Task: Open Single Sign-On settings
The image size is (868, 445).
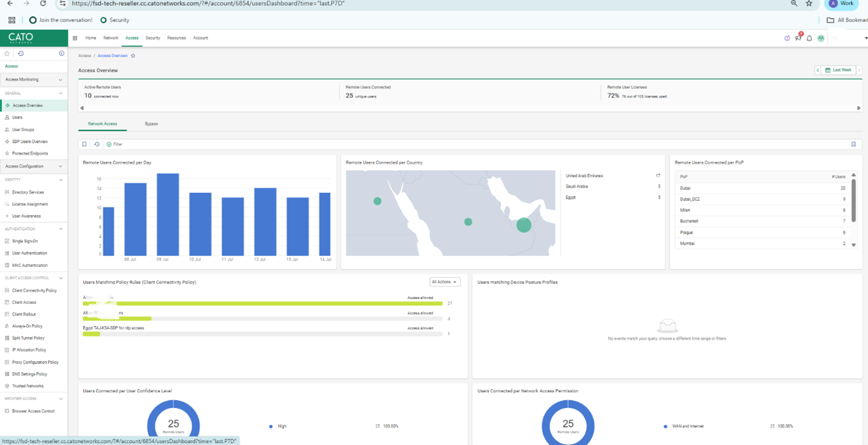Action: point(25,242)
